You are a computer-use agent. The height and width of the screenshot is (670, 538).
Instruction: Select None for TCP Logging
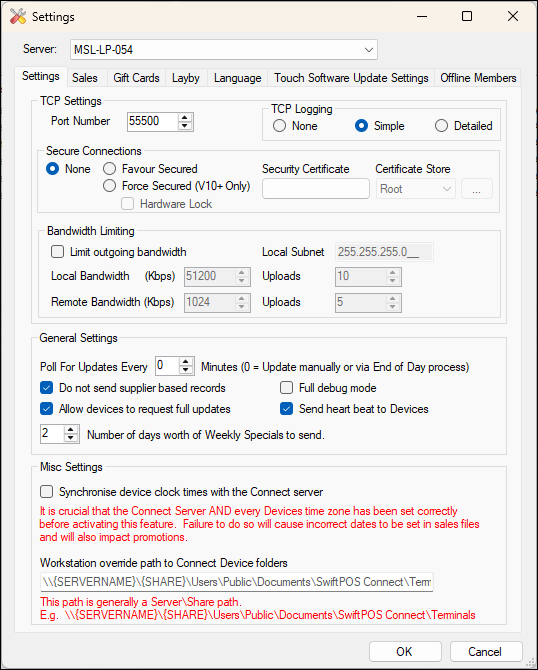(279, 126)
